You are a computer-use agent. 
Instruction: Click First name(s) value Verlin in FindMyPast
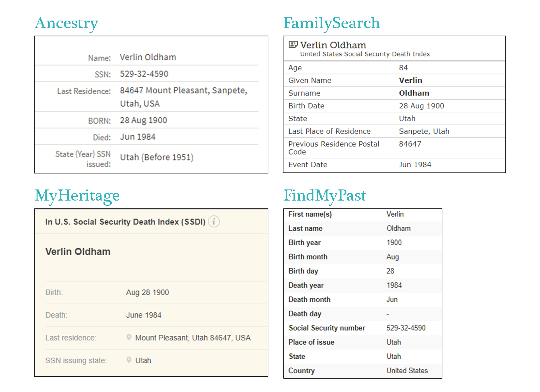pos(395,214)
